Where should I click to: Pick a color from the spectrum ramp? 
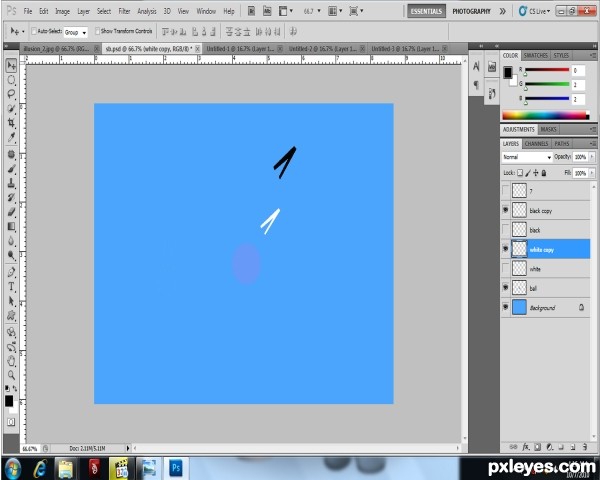545,115
